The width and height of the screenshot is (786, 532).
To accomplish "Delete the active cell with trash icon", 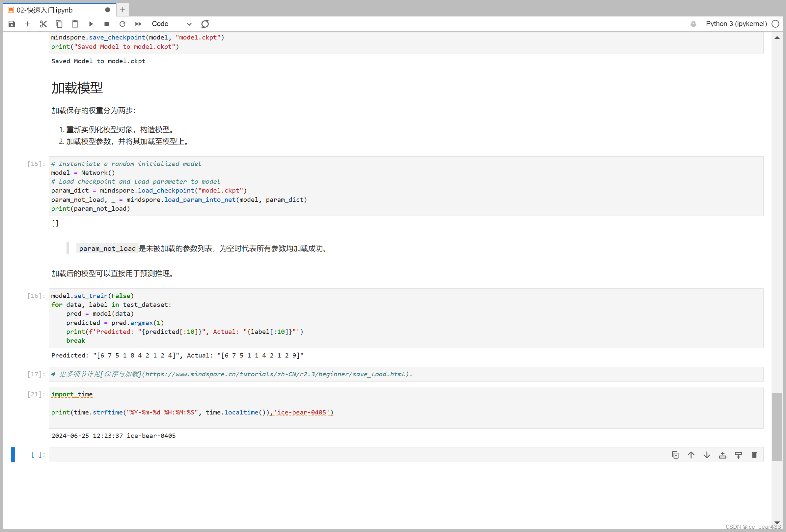I will pyautogui.click(x=754, y=455).
